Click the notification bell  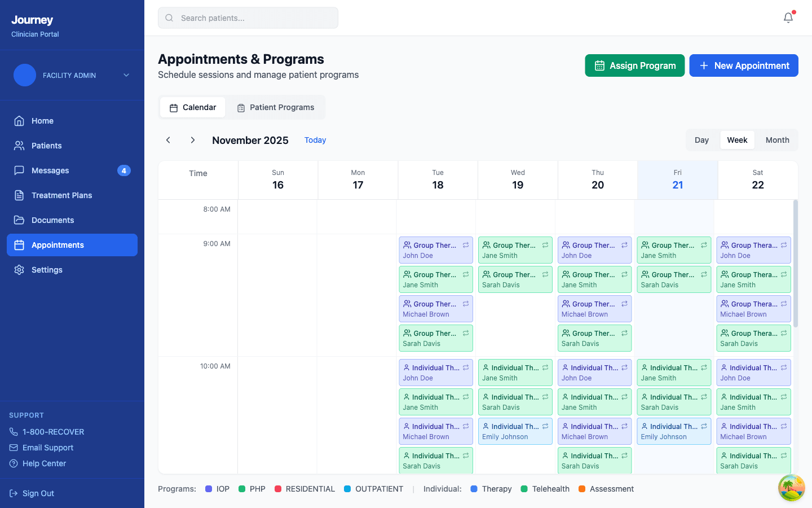[788, 17]
